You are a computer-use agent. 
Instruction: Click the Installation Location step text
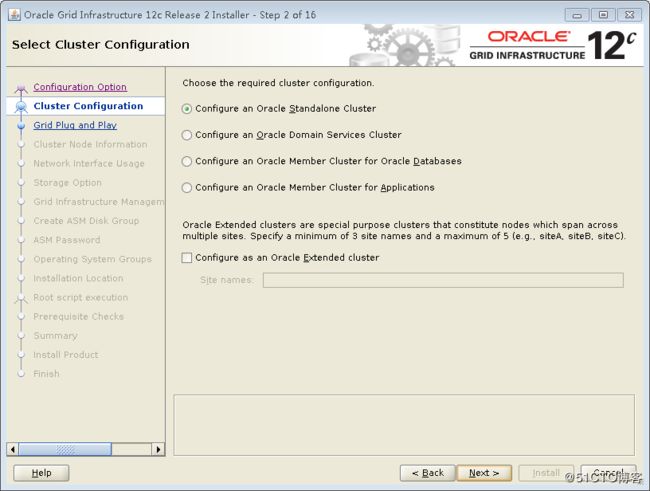click(x=78, y=278)
